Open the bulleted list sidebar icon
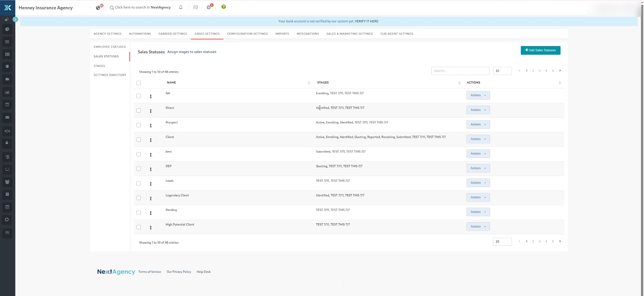The height and width of the screenshot is (296, 644). (x=7, y=157)
